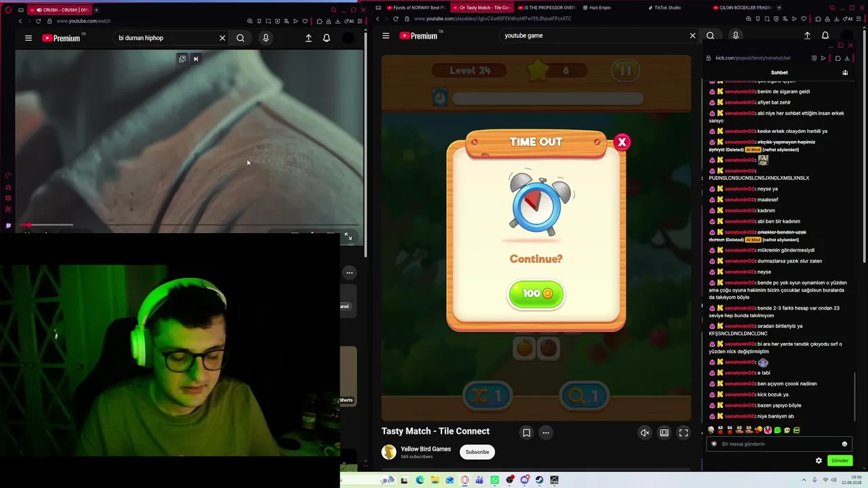
Task: Go back in the right browser window
Action: (x=378, y=19)
